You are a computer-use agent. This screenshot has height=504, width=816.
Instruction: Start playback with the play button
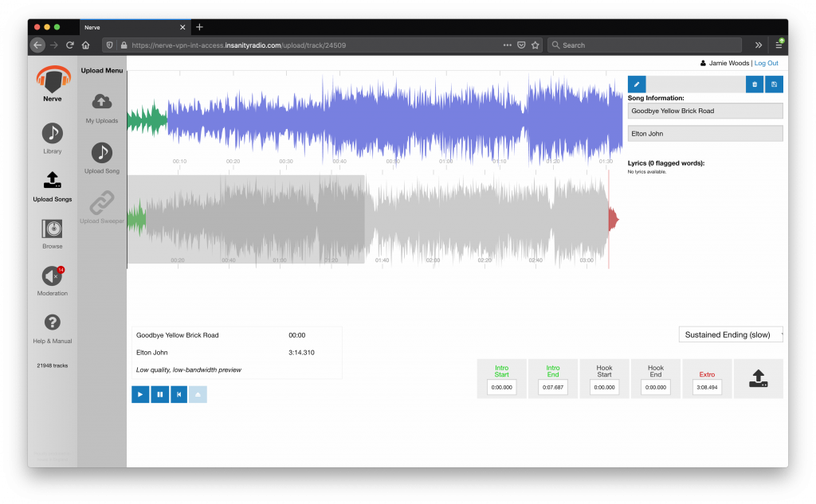[x=140, y=394]
